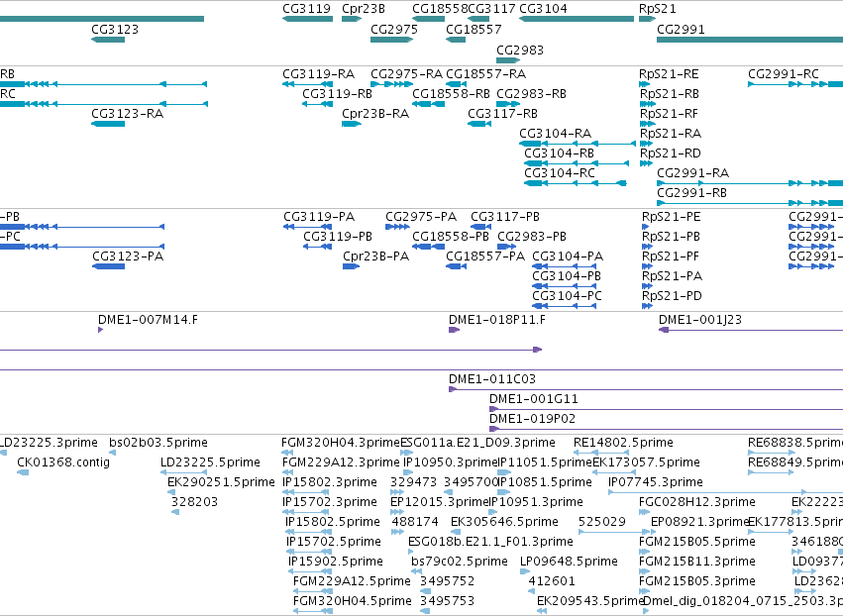The height and width of the screenshot is (616, 843).
Task: Open the 328203 EST label
Action: 194,502
